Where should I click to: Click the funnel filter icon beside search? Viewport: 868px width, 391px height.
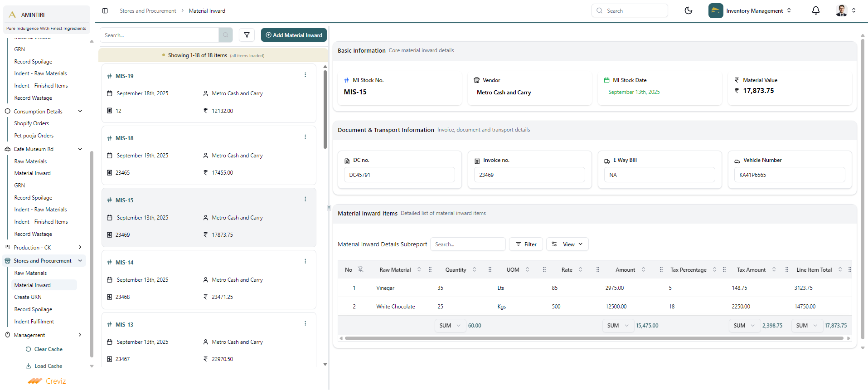point(247,35)
